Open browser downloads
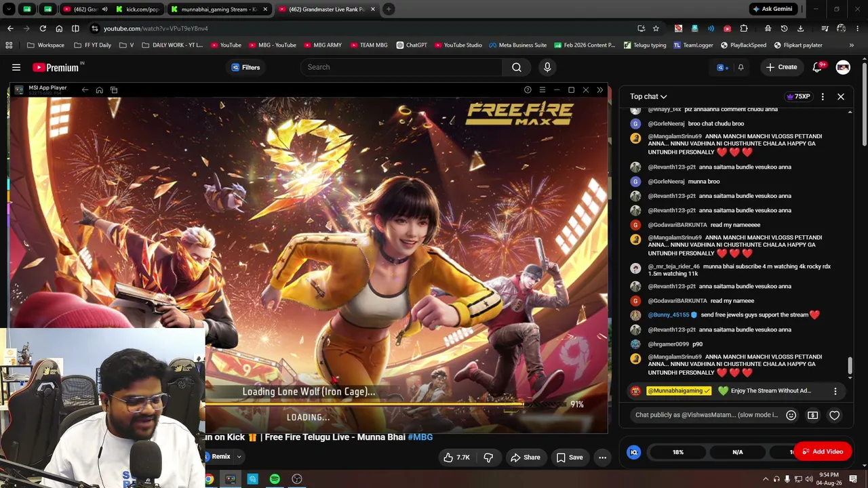The height and width of the screenshot is (488, 868). (x=800, y=28)
